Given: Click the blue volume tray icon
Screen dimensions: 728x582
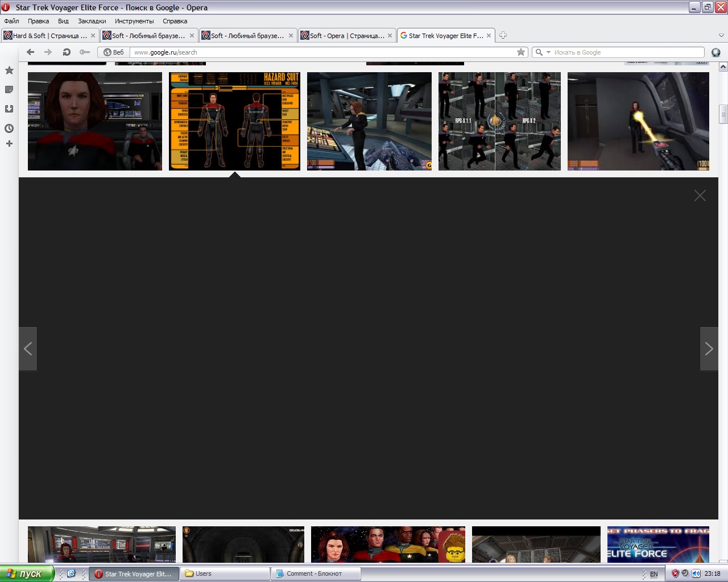Looking at the screenshot, I should [x=696, y=573].
